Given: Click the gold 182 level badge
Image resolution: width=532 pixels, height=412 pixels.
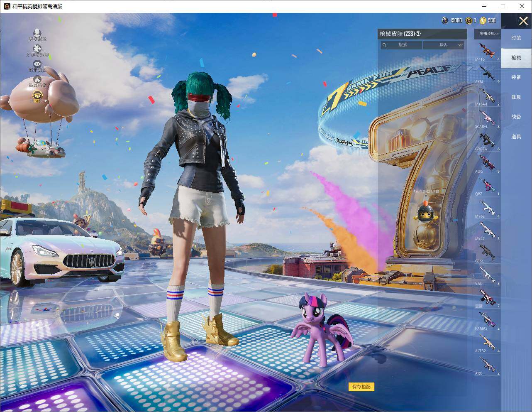Looking at the screenshot, I should [37, 96].
